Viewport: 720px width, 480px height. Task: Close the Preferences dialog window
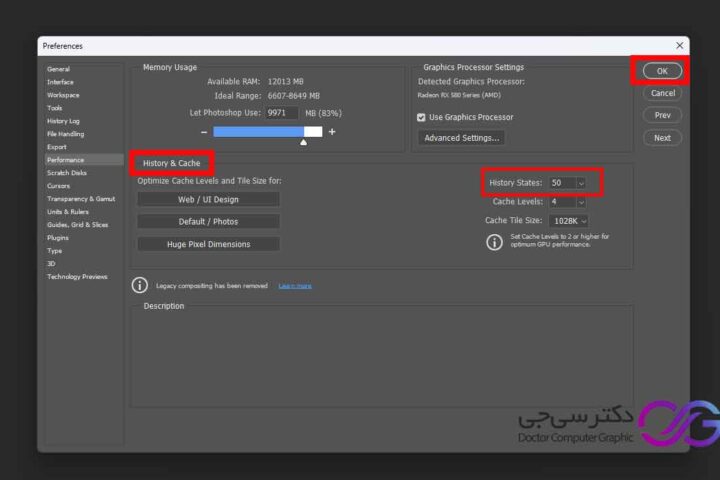pyautogui.click(x=680, y=45)
